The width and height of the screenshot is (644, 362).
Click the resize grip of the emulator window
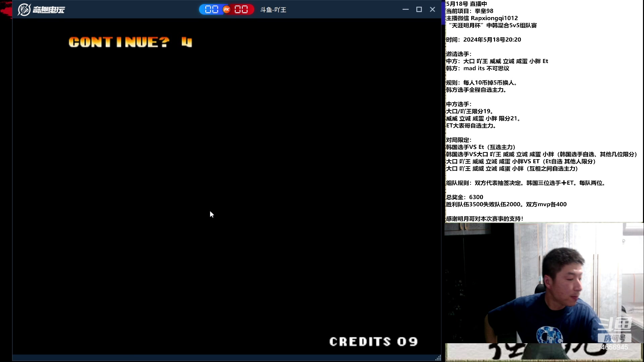(438, 358)
